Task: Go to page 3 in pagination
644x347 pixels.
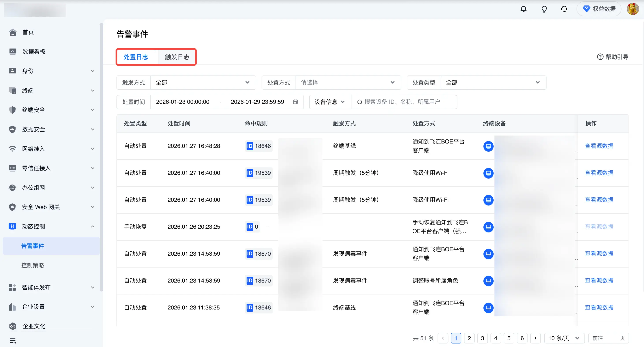Action: (482, 338)
